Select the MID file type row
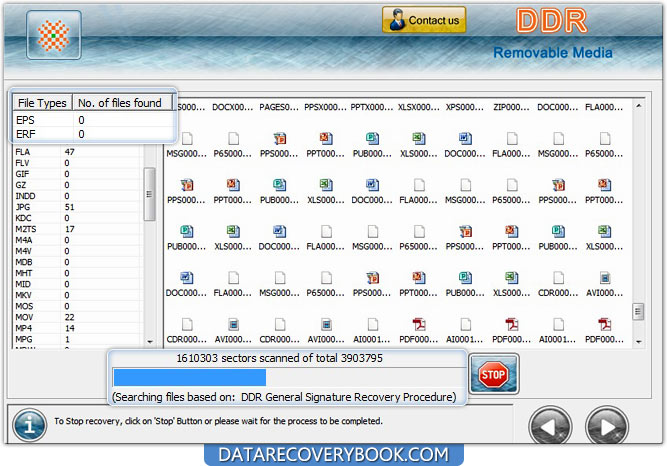The width and height of the screenshot is (667, 466). pos(78,284)
